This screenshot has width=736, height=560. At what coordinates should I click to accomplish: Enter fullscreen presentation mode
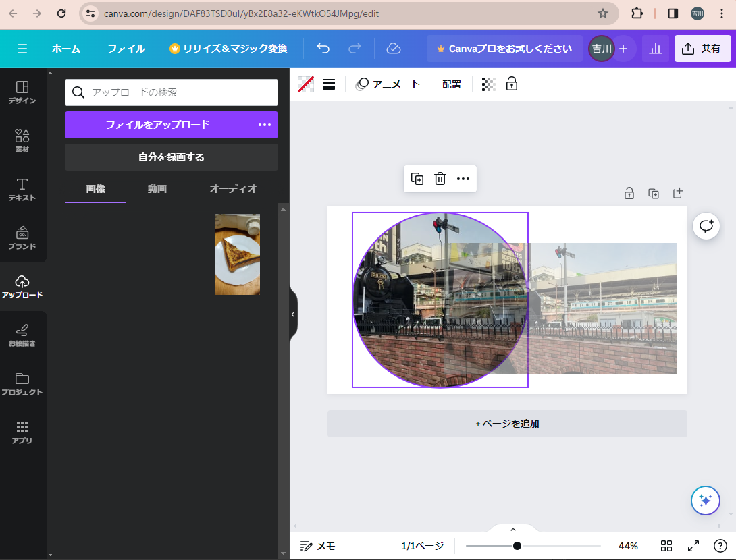coord(693,546)
